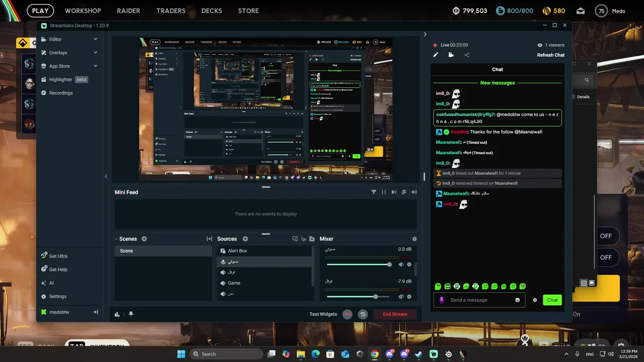Image resolution: width=644 pixels, height=362 pixels.
Task: Expand the Editor sidebar menu chevron
Action: tap(96, 39)
